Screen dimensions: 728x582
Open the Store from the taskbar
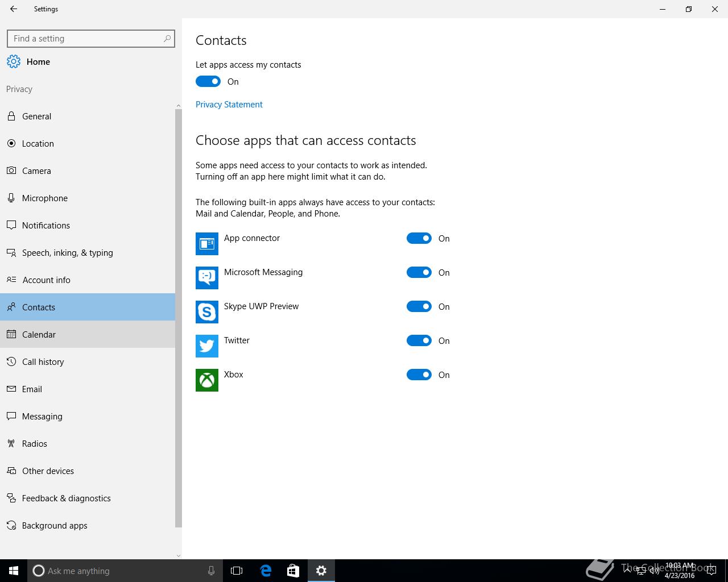click(x=293, y=571)
